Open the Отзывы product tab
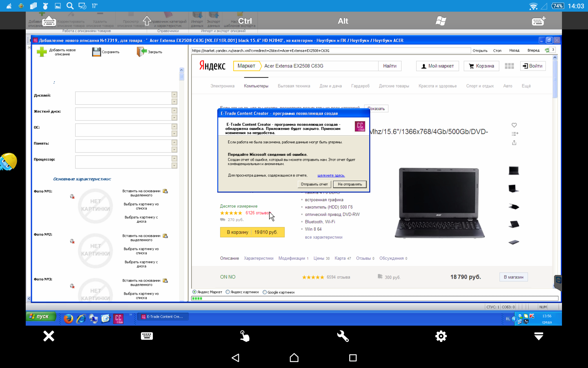The width and height of the screenshot is (588, 368). point(365,258)
